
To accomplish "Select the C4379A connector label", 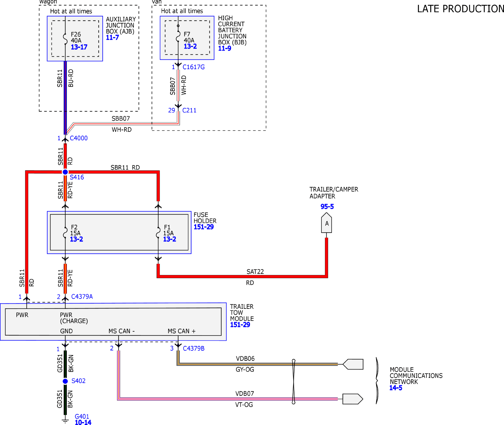I will [82, 297].
